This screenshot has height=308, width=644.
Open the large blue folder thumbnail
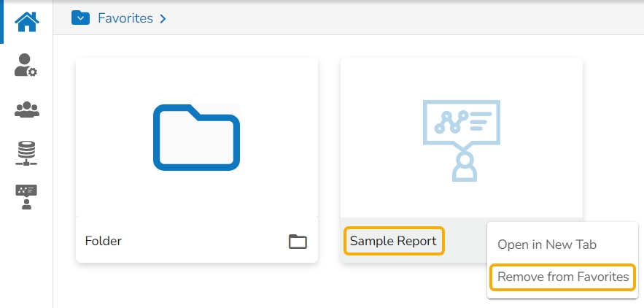[196, 138]
